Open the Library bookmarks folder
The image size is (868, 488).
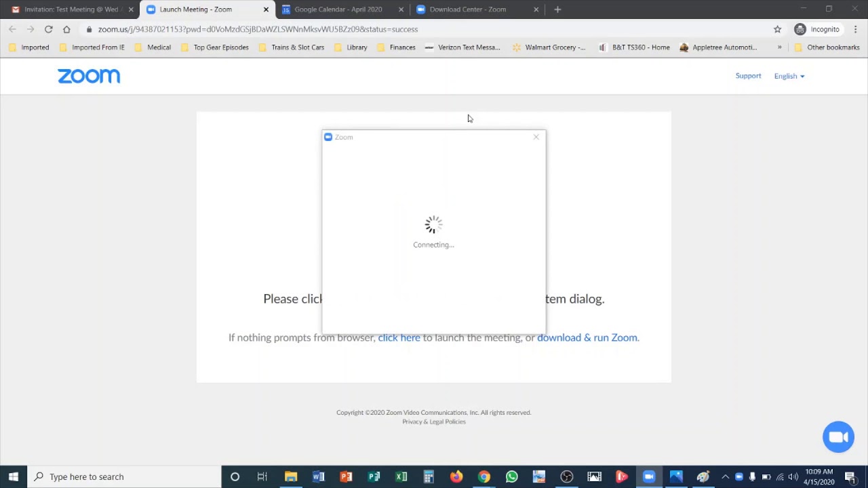(x=351, y=47)
